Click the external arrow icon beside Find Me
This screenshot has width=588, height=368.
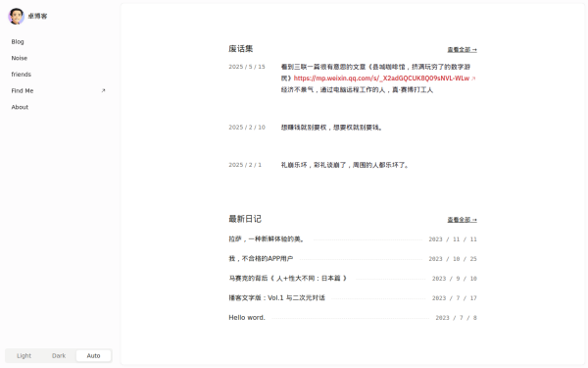(104, 90)
